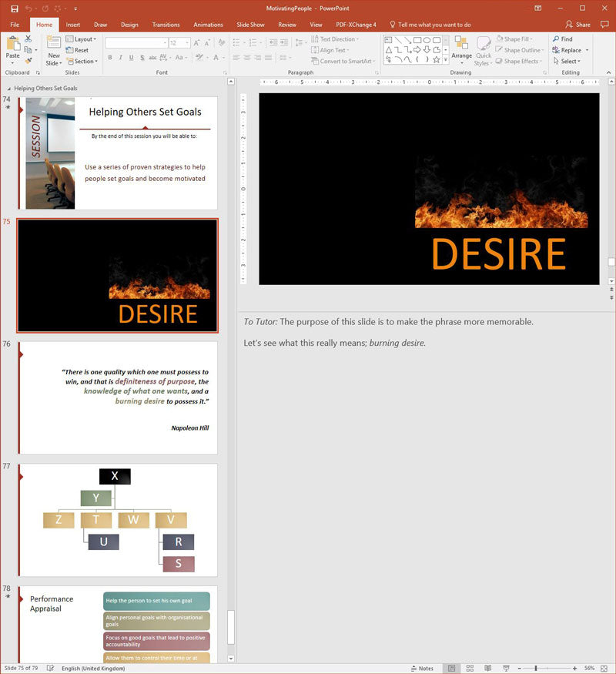The image size is (616, 674).
Task: Expand the Arrange dropdown
Action: click(462, 62)
